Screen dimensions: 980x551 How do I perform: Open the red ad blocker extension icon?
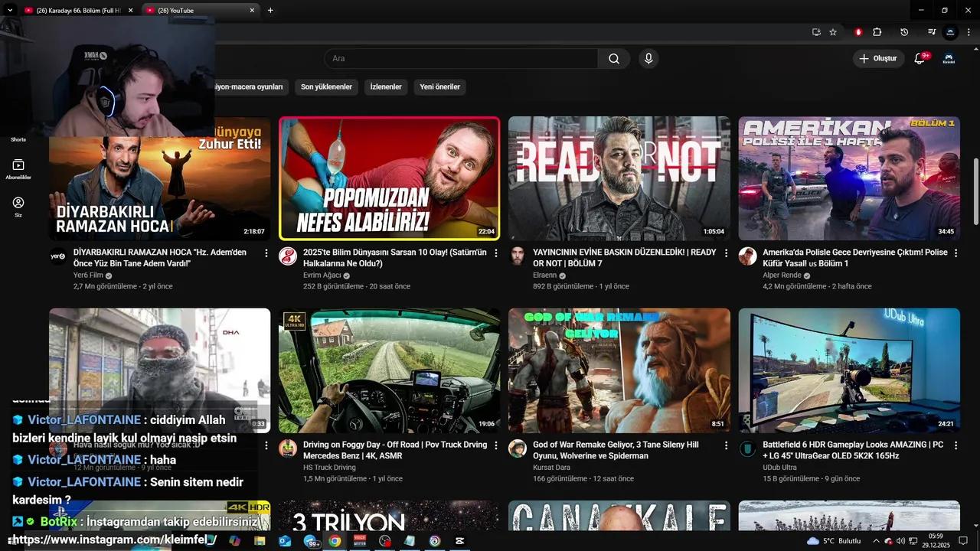point(858,32)
